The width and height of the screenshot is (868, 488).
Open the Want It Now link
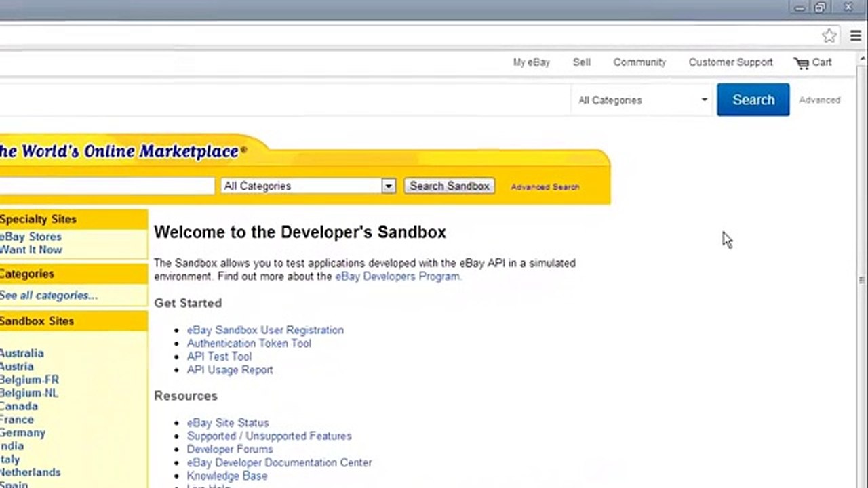[31, 250]
